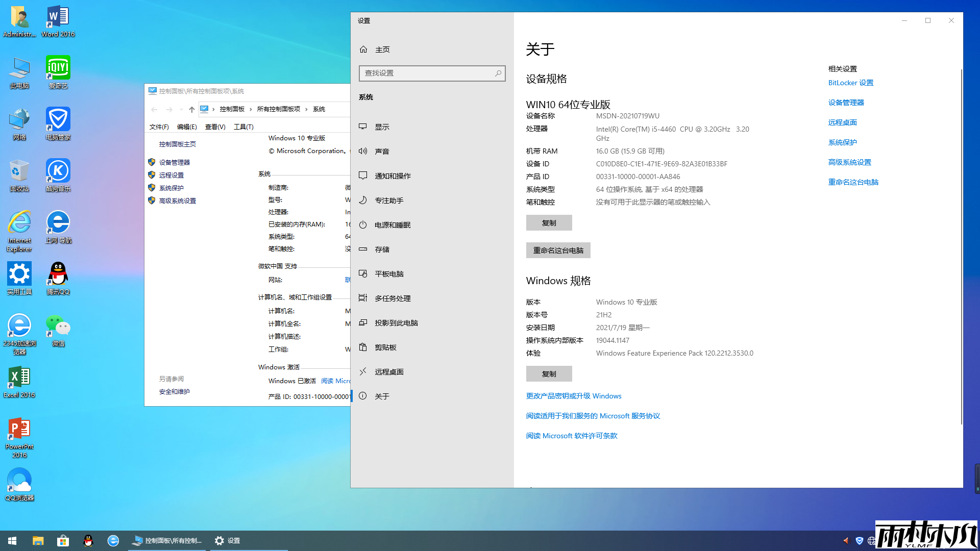
Task: Select the Network desktop icon
Action: coord(19,124)
